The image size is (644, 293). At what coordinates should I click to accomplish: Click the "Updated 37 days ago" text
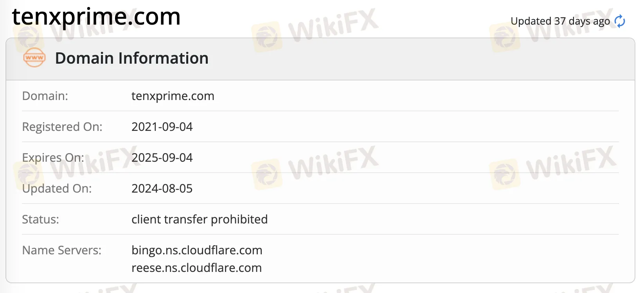click(560, 21)
